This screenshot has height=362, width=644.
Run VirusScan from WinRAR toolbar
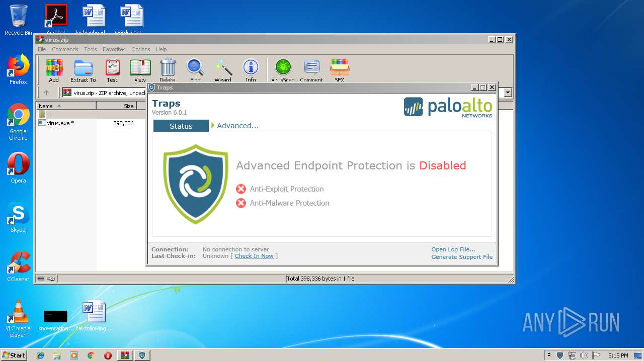pos(283,70)
